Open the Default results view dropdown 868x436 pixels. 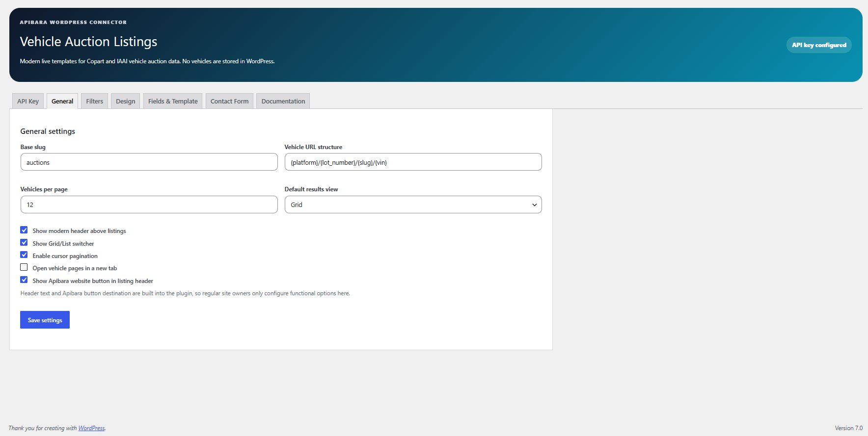point(413,205)
